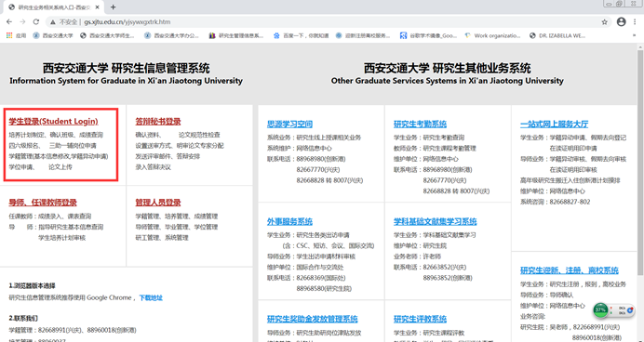Select the 研究生业务相关系统入口 browser tab
The height and width of the screenshot is (342, 644).
coord(53,7)
